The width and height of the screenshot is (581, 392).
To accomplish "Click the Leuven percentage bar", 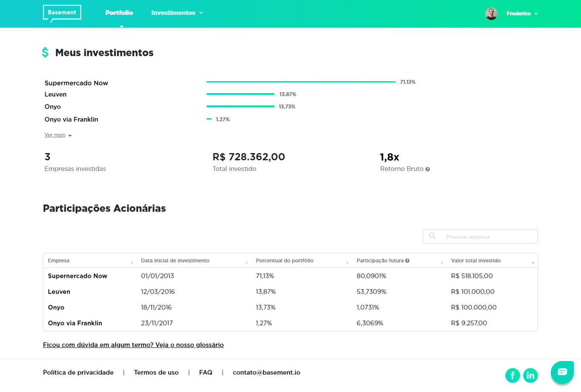I will 240,94.
